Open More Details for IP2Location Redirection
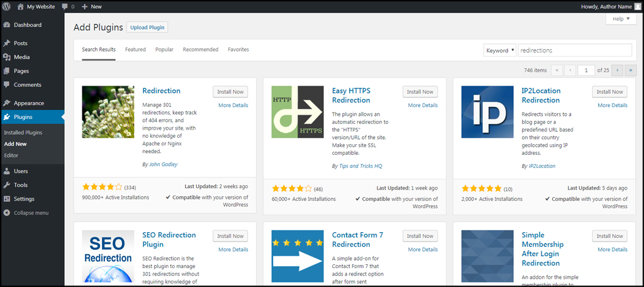This screenshot has width=644, height=287. pos(613,105)
